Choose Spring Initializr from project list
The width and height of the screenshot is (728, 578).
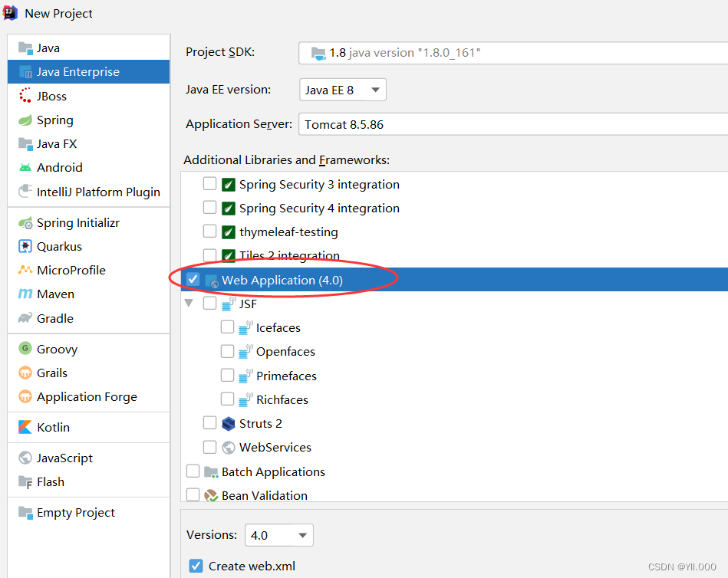(x=78, y=223)
